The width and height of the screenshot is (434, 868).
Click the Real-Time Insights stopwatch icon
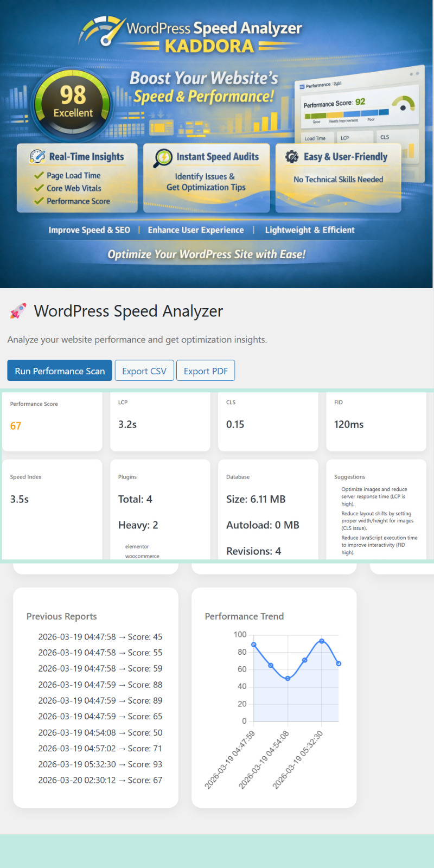pyautogui.click(x=37, y=157)
